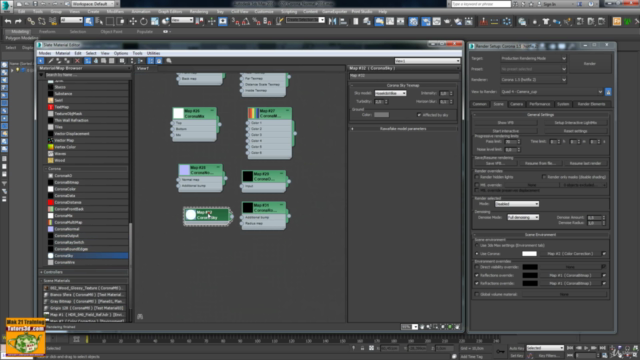Choose the Select and Scale tool

point(155,21)
